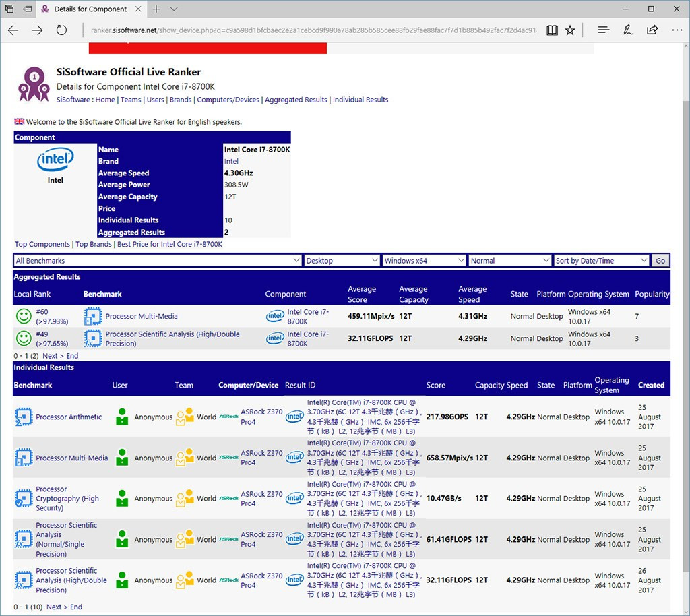This screenshot has width=690, height=616.
Task: Click the browser refresh icon
Action: coord(61,30)
